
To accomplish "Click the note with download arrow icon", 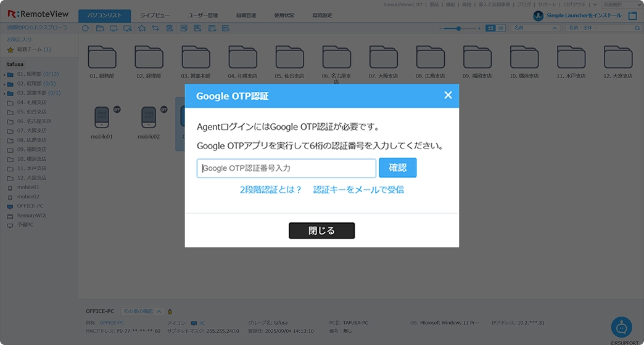I will [x=197, y=28].
